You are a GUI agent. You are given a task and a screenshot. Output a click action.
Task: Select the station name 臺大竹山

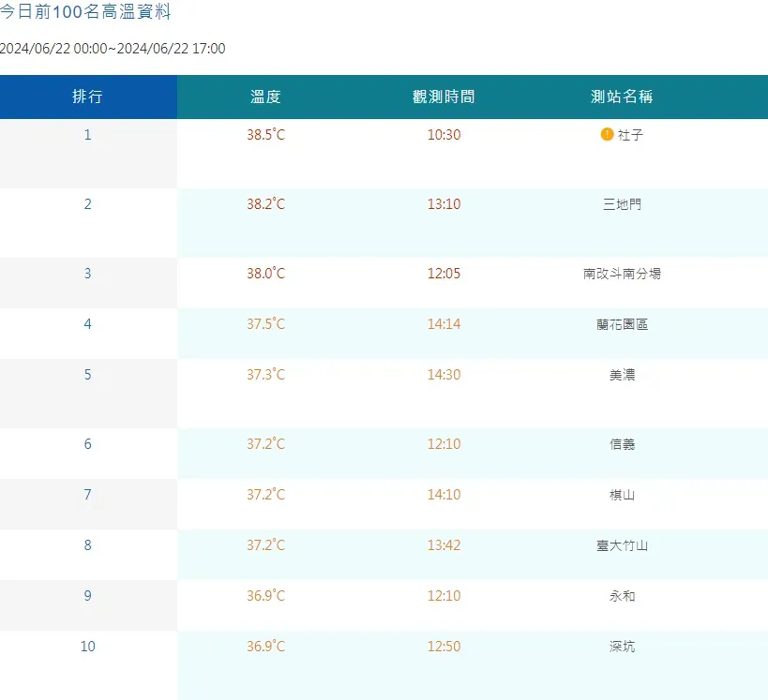[x=622, y=545]
